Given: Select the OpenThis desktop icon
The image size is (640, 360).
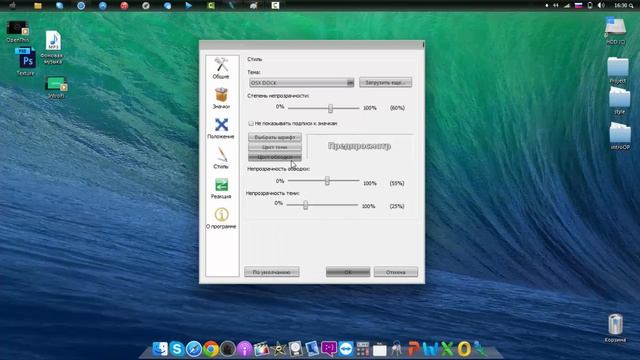Looking at the screenshot, I should (18, 31).
